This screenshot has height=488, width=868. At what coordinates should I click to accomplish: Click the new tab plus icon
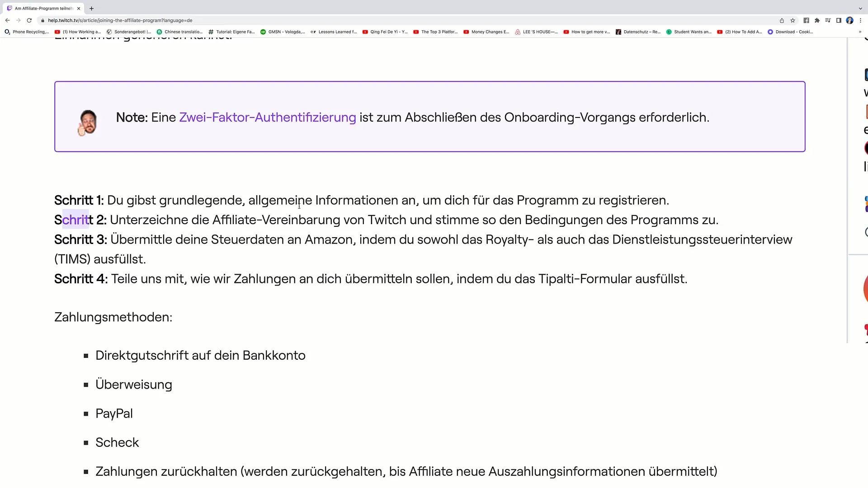coord(91,8)
